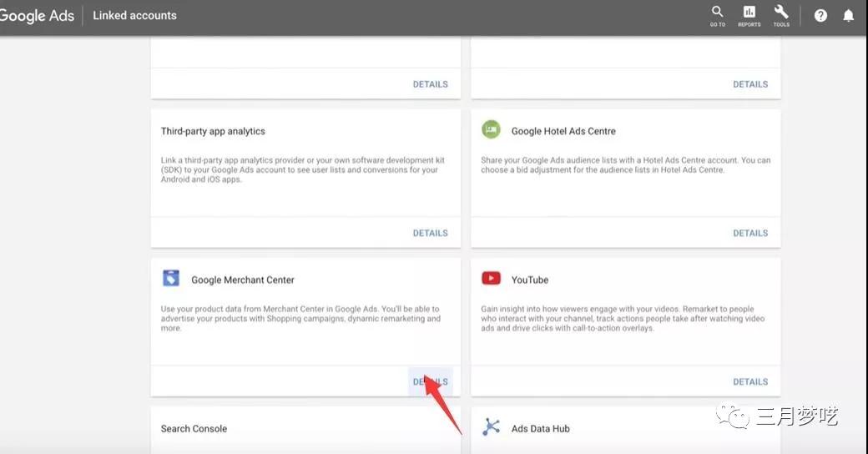The height and width of the screenshot is (454, 868).
Task: Click Details above Third-party app analytics
Action: 430,84
